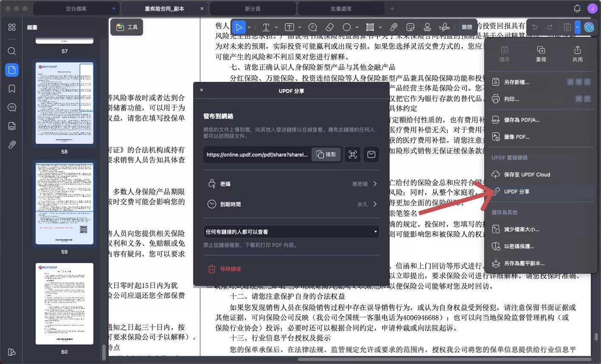
Task: Expand the cursor tool dropdown arrow
Action: 249,28
